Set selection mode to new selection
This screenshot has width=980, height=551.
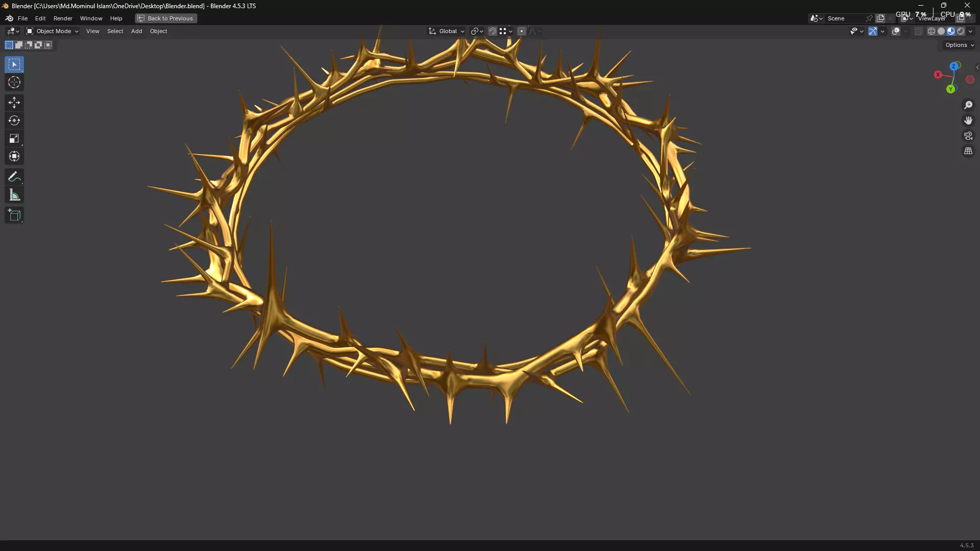9,45
